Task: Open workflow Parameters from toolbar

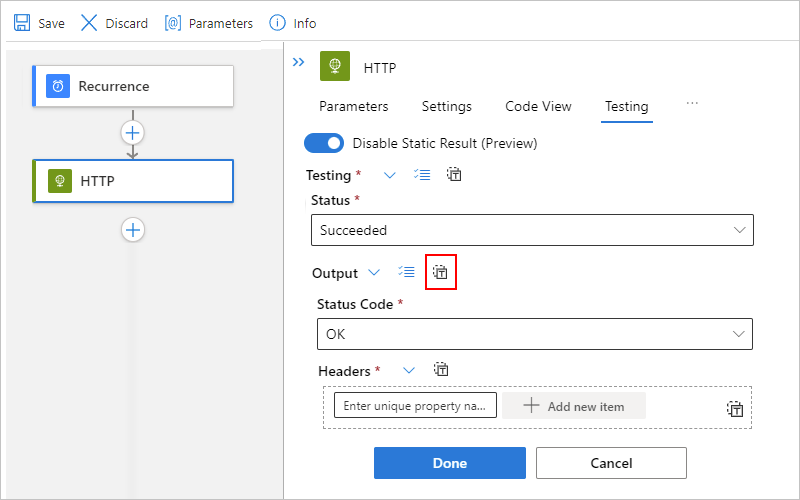Action: coord(173,23)
